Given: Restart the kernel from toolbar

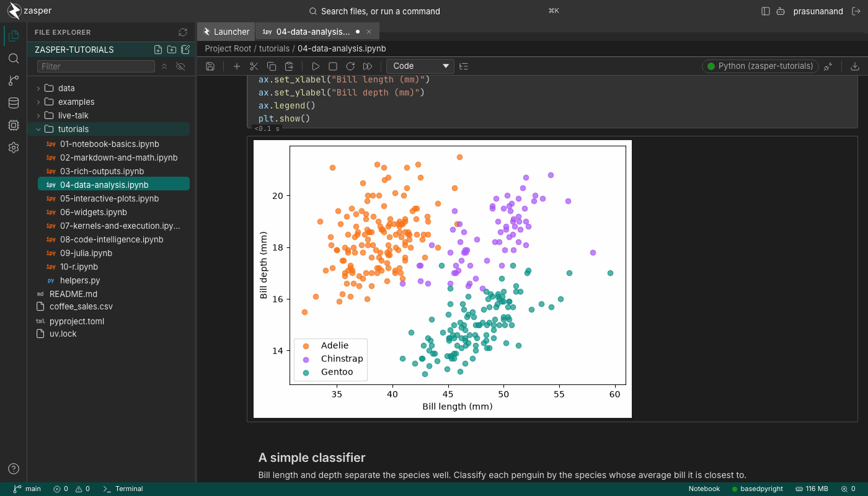Looking at the screenshot, I should click(x=350, y=66).
